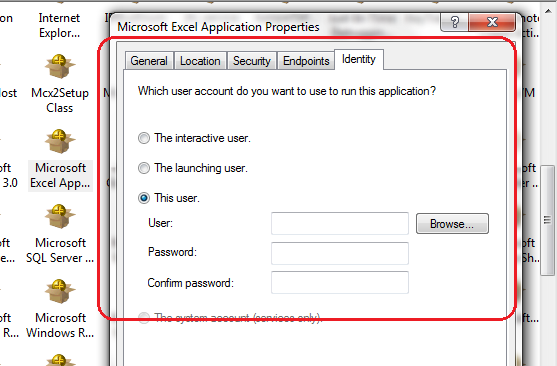This screenshot has width=557, height=366.
Task: Click the Internet Explor... item label
Action: [59, 25]
